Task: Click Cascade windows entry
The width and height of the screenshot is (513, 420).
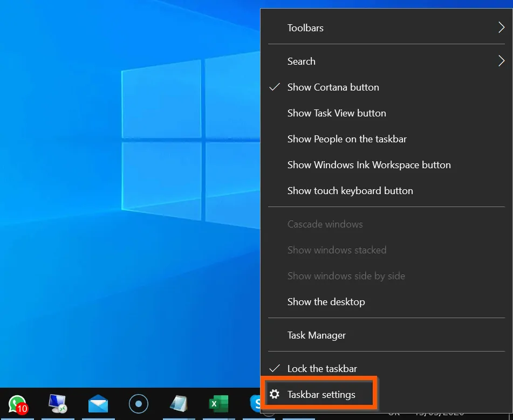Action: coord(386,224)
